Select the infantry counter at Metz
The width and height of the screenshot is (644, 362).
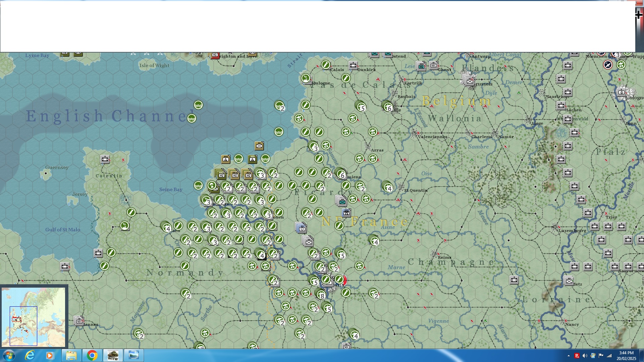tap(569, 281)
